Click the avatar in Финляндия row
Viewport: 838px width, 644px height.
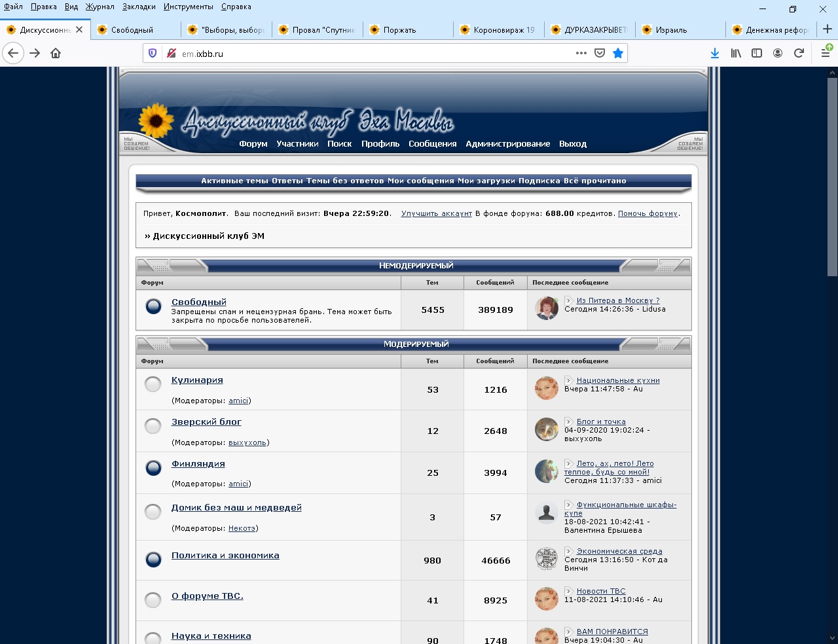[547, 471]
